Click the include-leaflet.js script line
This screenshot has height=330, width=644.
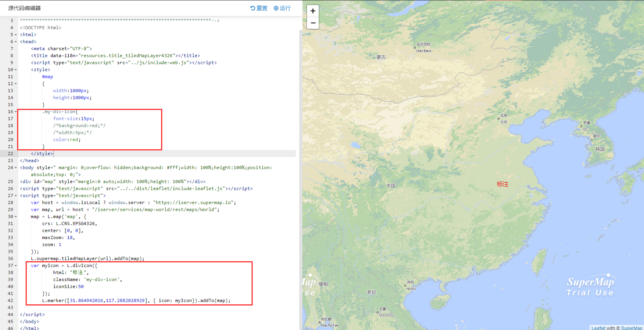[x=136, y=189]
